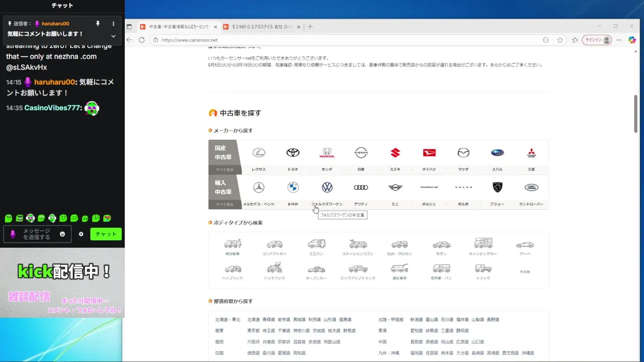
Task: Select the Subaru (スバル) maker logo
Action: 497,153
